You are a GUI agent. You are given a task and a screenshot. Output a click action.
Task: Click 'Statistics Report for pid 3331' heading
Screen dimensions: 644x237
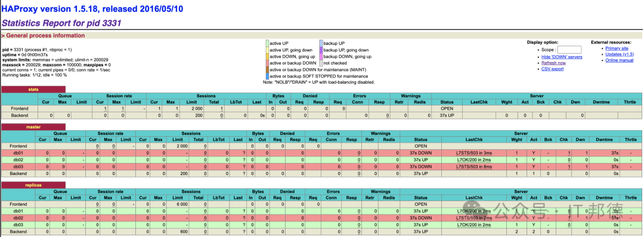click(x=61, y=23)
